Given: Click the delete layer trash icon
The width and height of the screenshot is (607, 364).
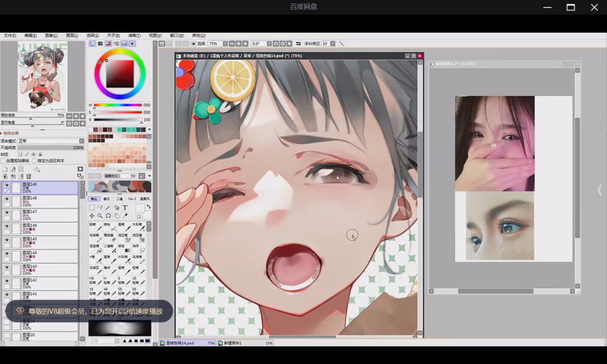Looking at the screenshot, I should click(x=28, y=177).
